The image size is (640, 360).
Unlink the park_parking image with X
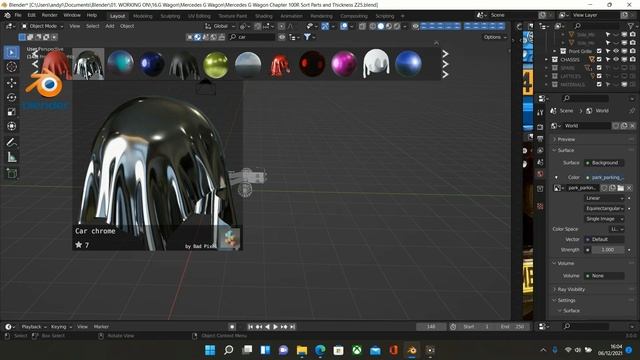click(x=629, y=188)
